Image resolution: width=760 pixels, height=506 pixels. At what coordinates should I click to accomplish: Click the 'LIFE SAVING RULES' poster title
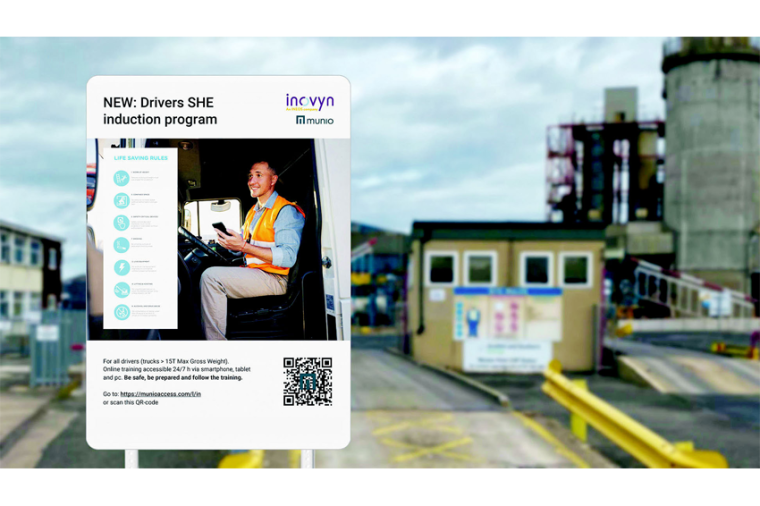click(x=141, y=158)
